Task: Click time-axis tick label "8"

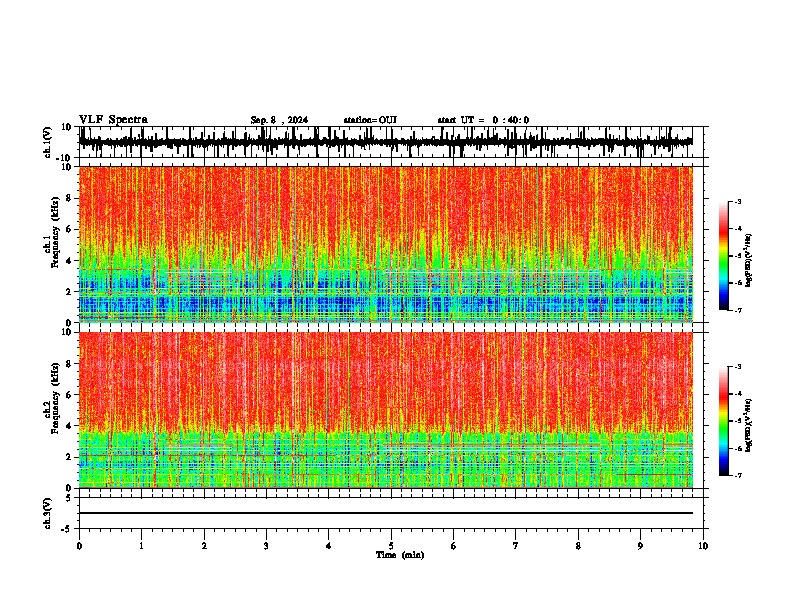Action: pos(578,546)
